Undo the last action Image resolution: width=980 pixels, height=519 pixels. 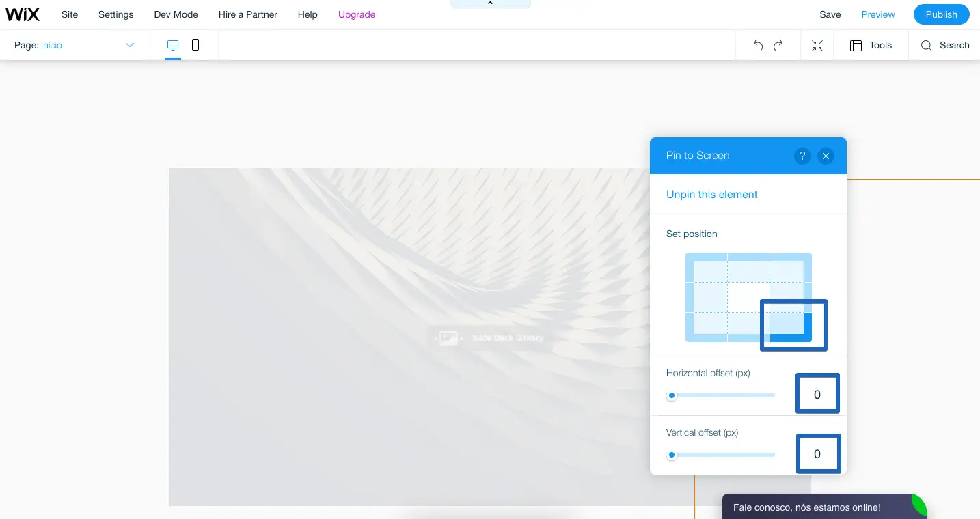coord(758,45)
